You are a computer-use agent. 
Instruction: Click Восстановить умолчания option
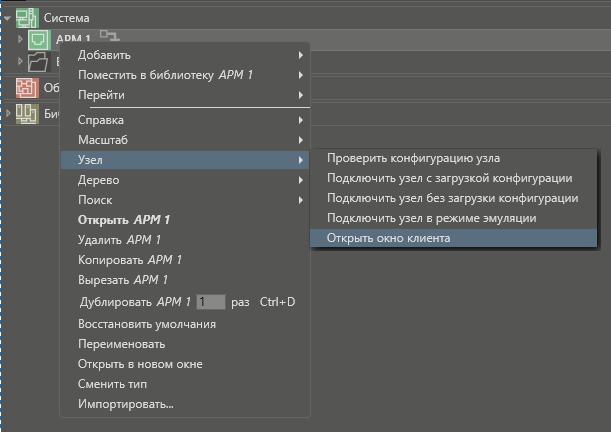pyautogui.click(x=147, y=324)
